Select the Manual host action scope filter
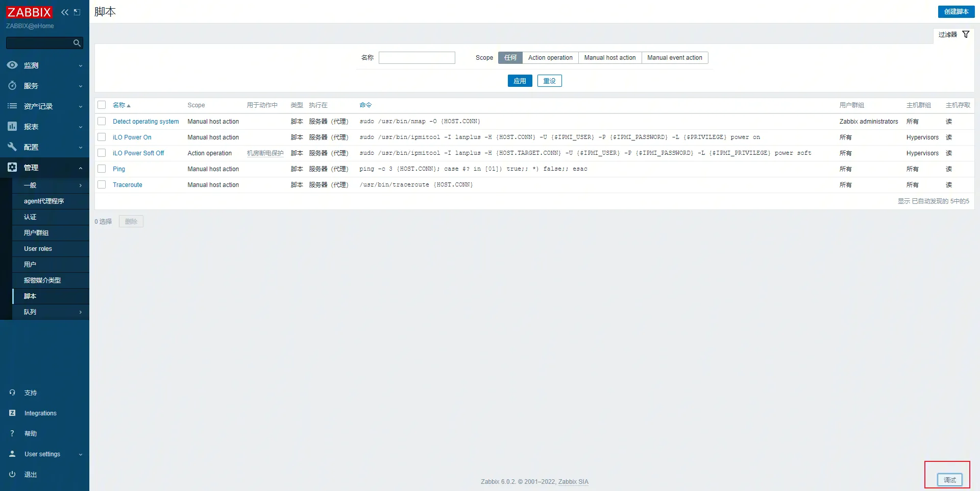 point(609,58)
